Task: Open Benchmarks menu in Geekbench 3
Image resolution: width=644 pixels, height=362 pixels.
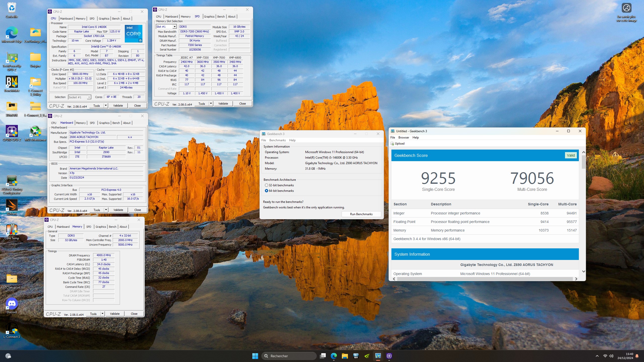Action: pos(277,140)
